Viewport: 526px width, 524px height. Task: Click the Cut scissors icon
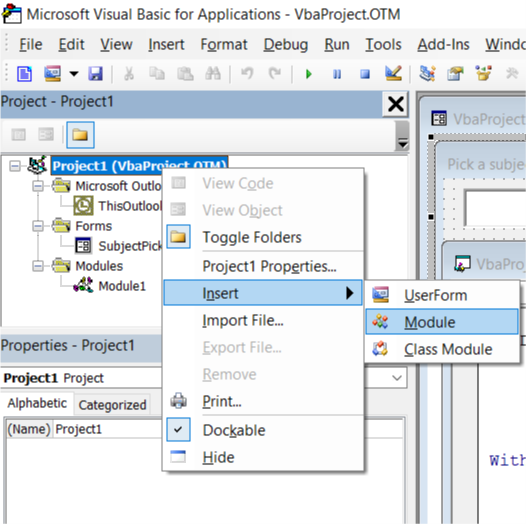129,73
